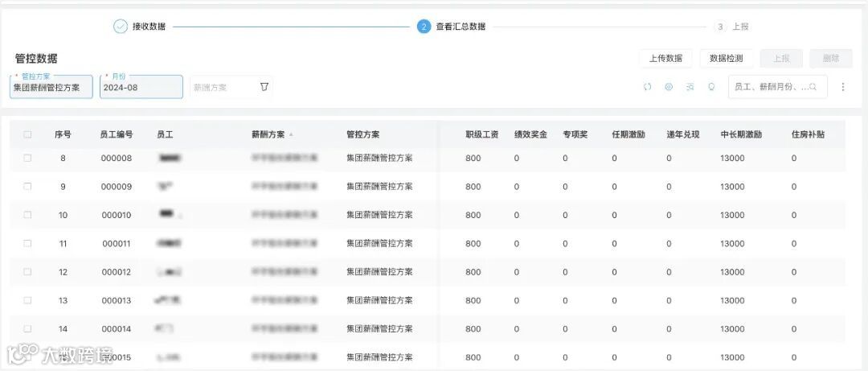Click employee number 000014 cell

117,329
